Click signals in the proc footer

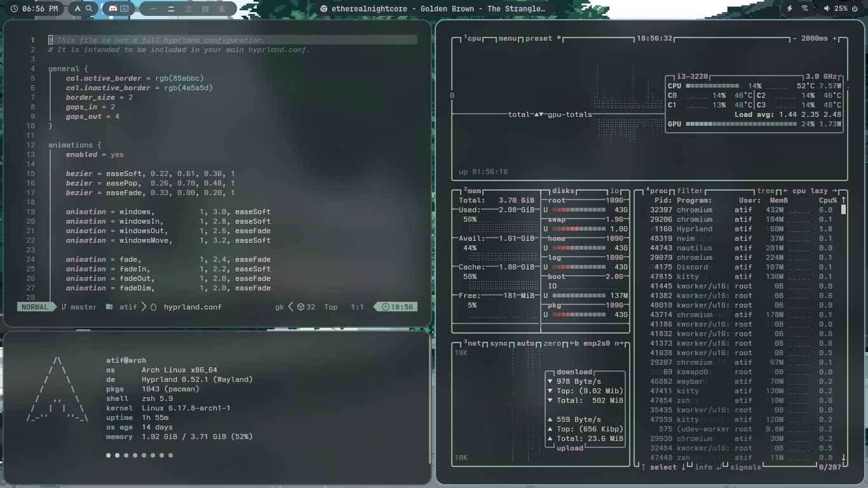[x=745, y=467]
